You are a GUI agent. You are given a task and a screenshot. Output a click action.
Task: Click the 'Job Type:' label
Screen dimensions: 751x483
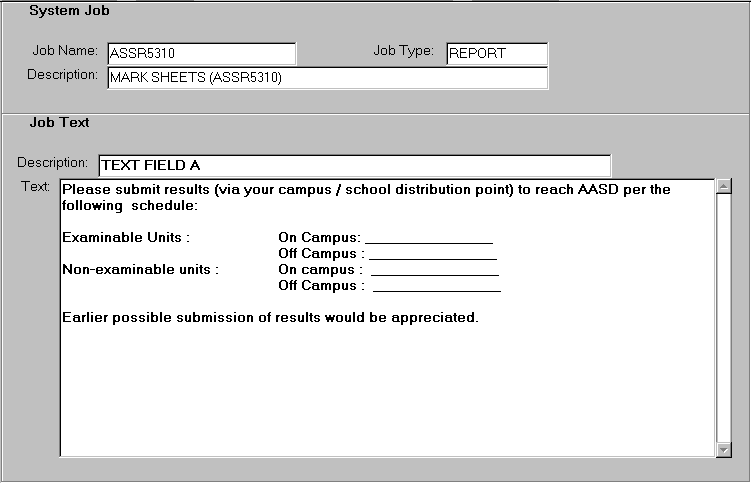pyautogui.click(x=402, y=51)
